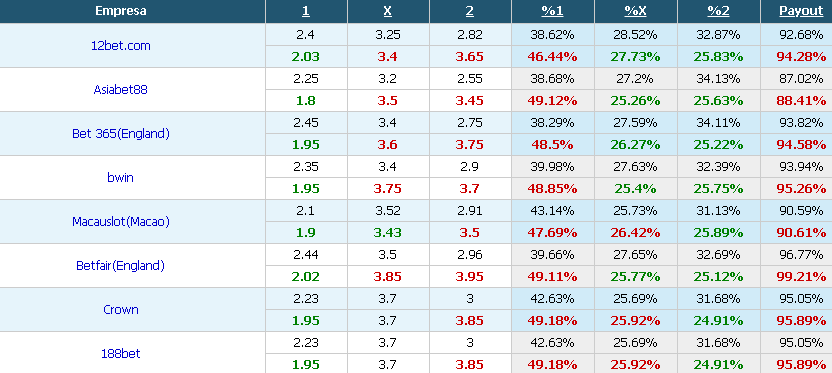
Task: Select bwin's current draw odds 3.75
Action: 388,189
